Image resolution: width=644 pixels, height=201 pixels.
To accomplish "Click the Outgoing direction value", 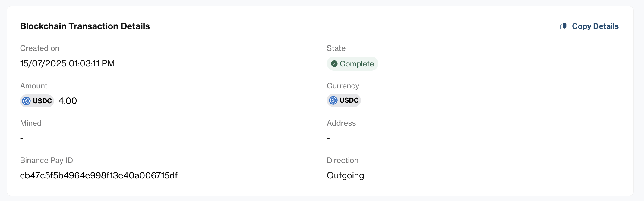I will tap(346, 175).
